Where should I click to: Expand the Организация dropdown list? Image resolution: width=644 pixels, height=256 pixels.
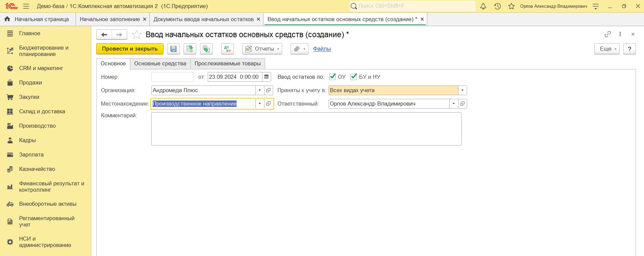260,90
